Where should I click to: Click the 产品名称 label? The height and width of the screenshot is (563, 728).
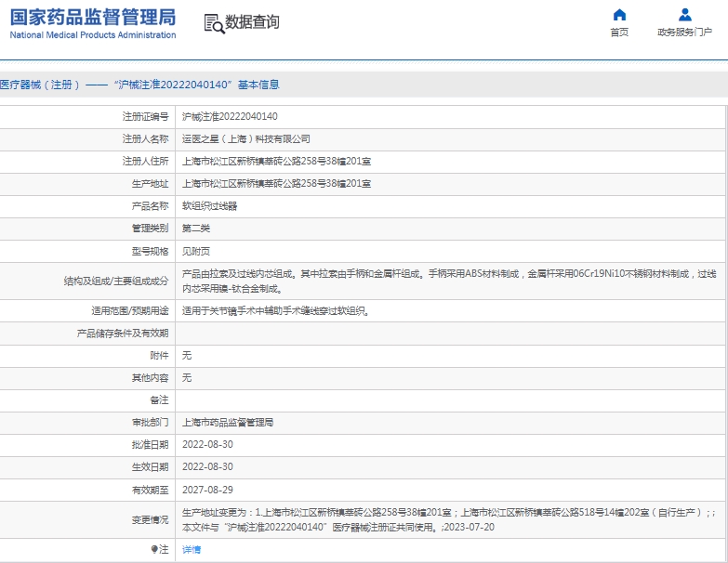pos(150,205)
